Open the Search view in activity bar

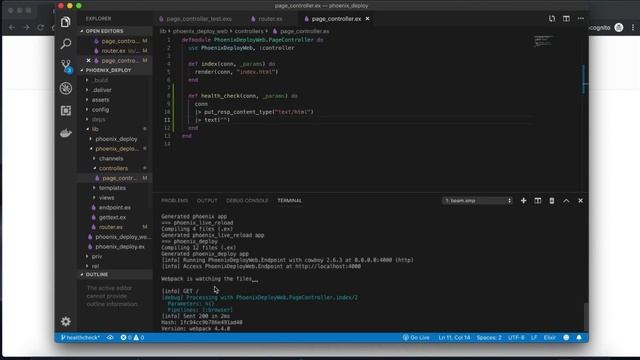65,44
